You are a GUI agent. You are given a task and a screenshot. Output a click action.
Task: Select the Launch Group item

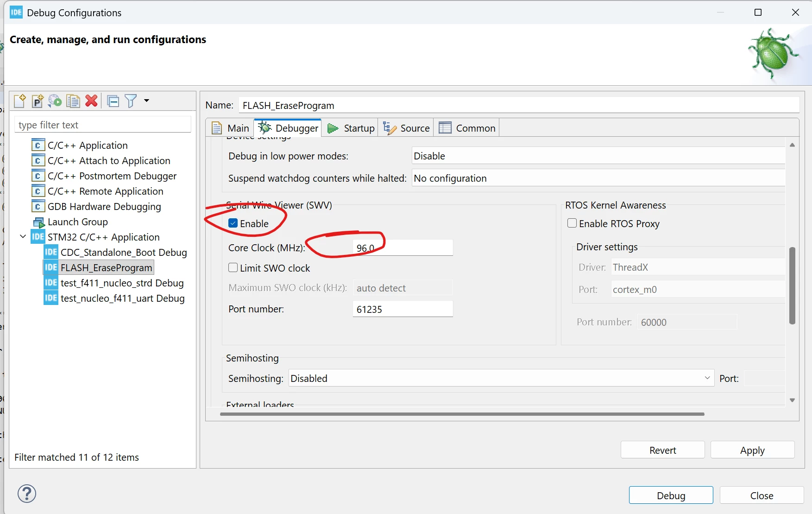70,222
